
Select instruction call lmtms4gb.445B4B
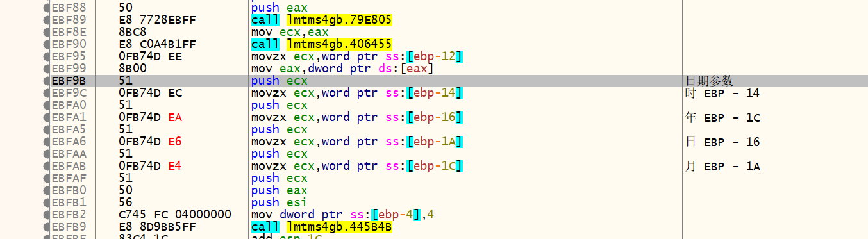[x=321, y=227]
